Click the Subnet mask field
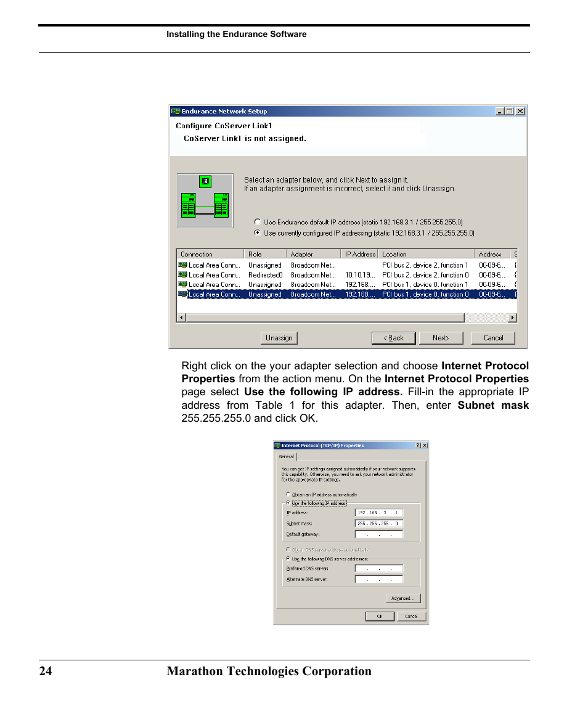 click(x=378, y=523)
